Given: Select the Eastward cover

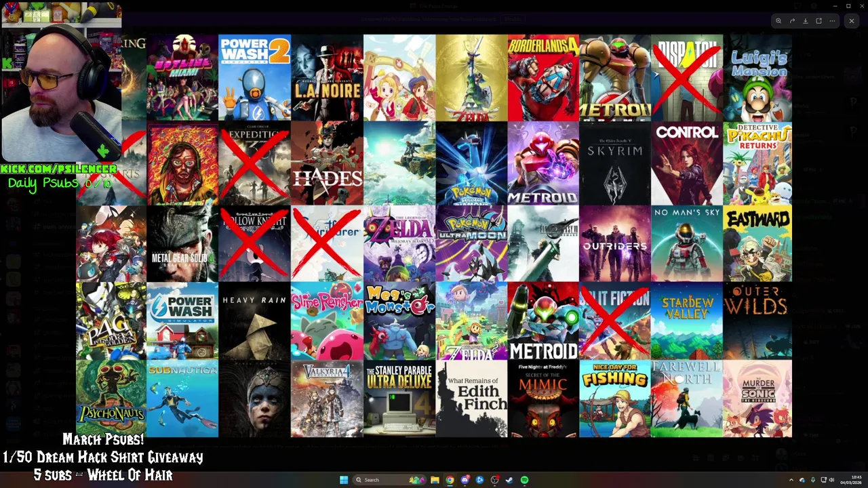Looking at the screenshot, I should [x=758, y=244].
